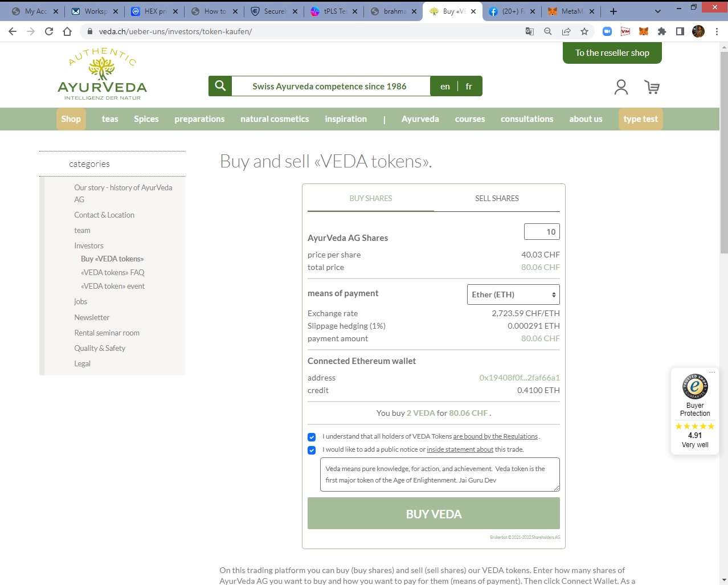The image size is (728, 585).
Task: Open the user account icon
Action: pyautogui.click(x=621, y=87)
